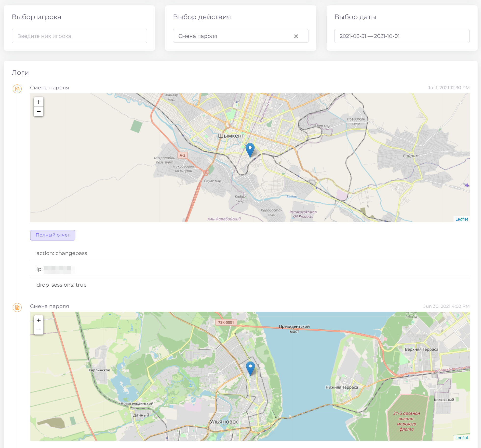Open the 'Полный отчет' full report
The width and height of the screenshot is (481, 448).
coord(53,235)
